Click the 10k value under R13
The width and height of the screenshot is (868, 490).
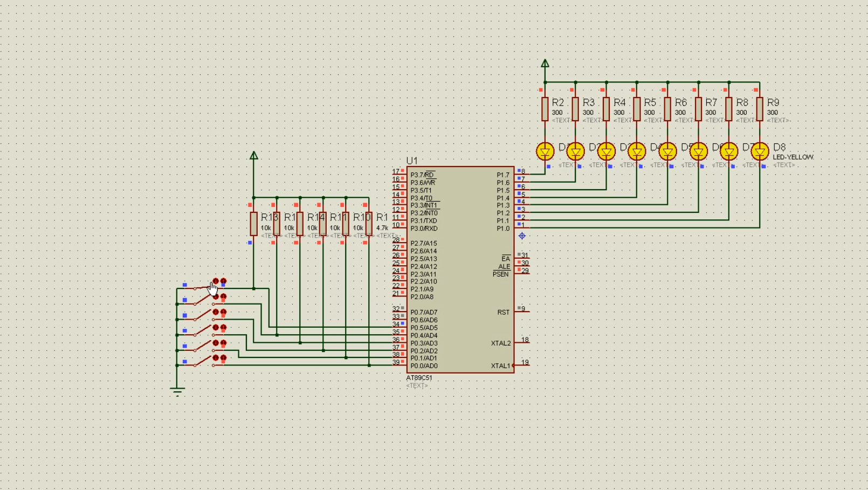[266, 228]
